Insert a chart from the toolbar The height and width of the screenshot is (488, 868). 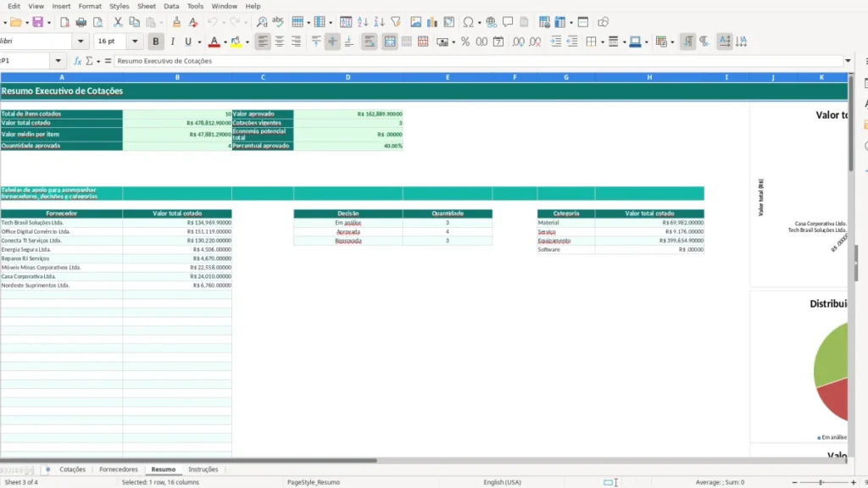coord(431,22)
